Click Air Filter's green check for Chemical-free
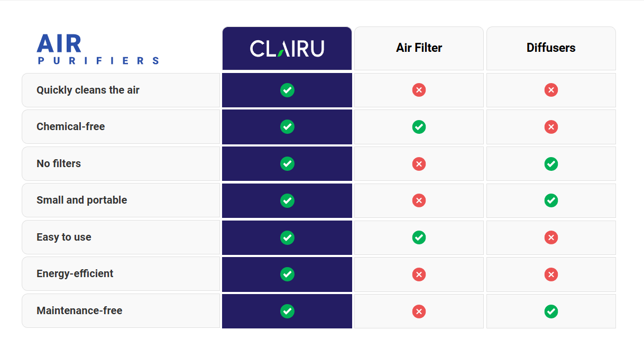This screenshot has height=348, width=644. (x=419, y=127)
